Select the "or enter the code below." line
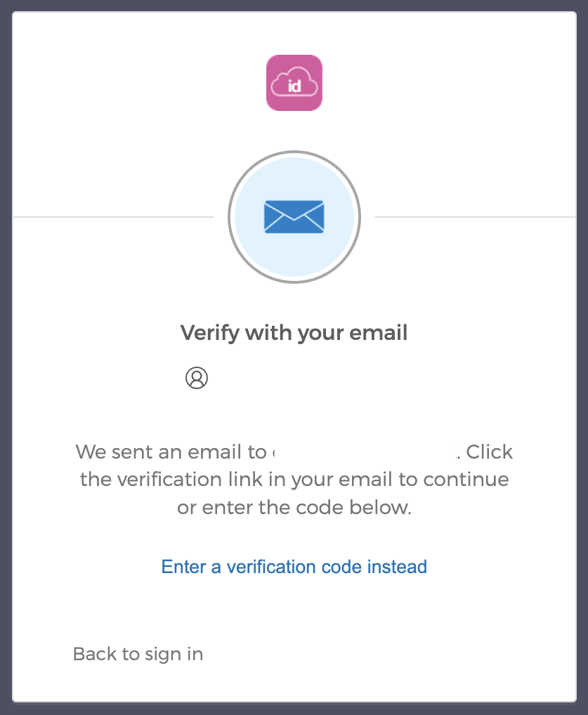Screen dimensions: 588x715 (294, 507)
